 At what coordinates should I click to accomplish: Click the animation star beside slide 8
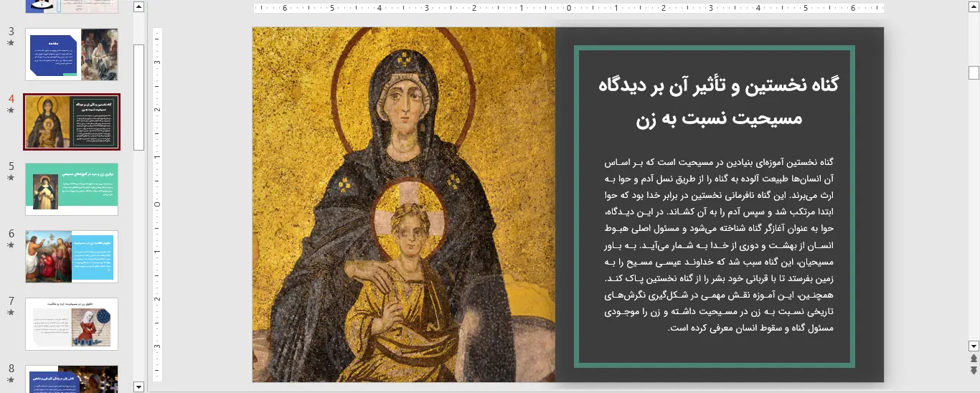[11, 380]
